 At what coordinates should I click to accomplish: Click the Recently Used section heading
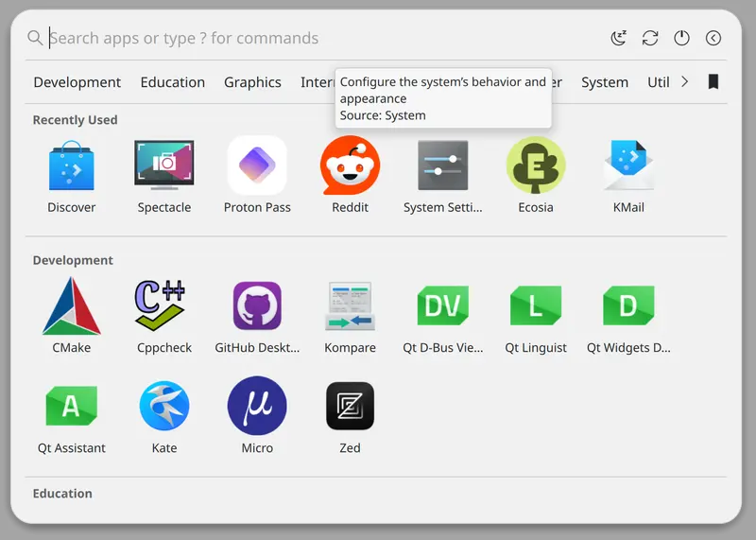[x=75, y=120]
